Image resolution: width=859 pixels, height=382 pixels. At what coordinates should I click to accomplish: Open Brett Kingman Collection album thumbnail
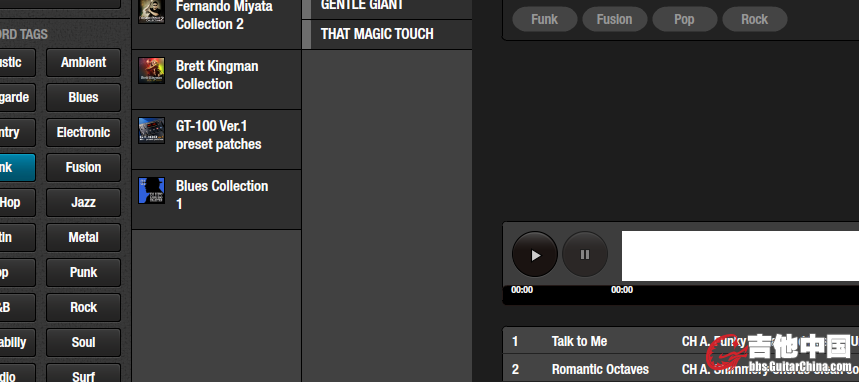pos(151,71)
